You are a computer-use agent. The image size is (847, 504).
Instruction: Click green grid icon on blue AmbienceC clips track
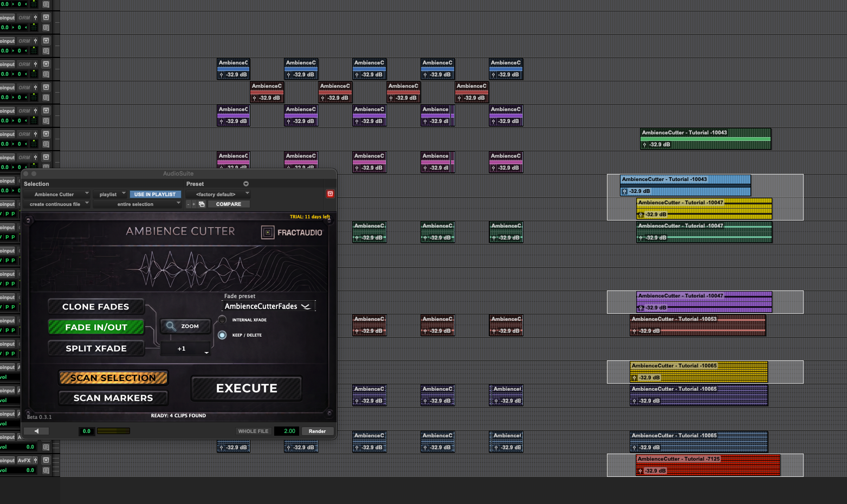tap(34, 74)
